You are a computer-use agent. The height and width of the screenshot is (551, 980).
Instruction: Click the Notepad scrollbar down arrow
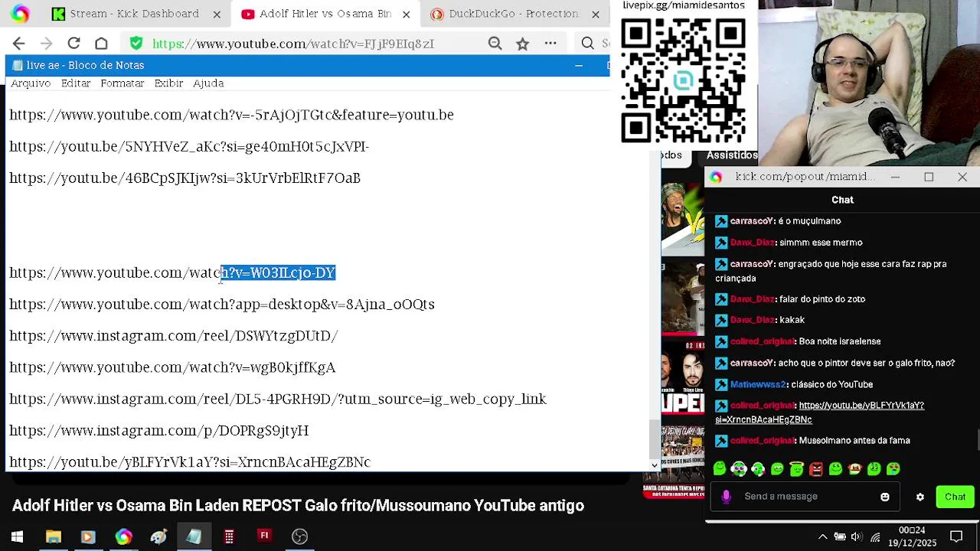(654, 465)
